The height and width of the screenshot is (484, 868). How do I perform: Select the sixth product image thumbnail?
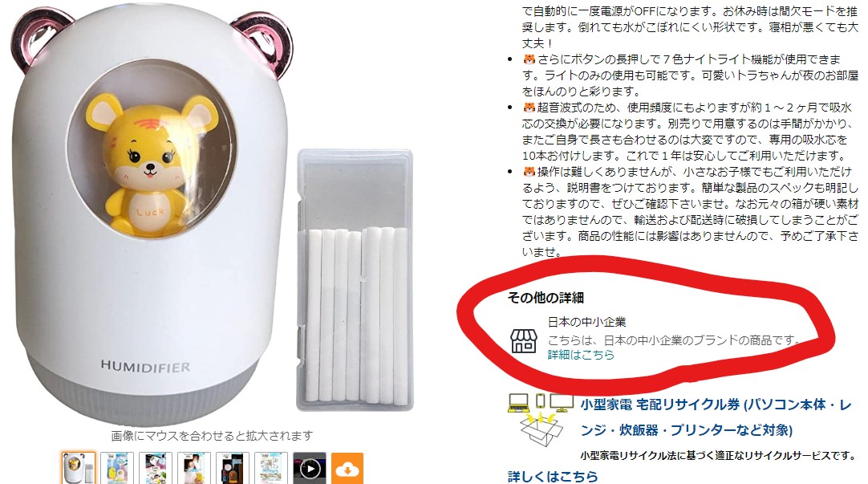point(270,469)
